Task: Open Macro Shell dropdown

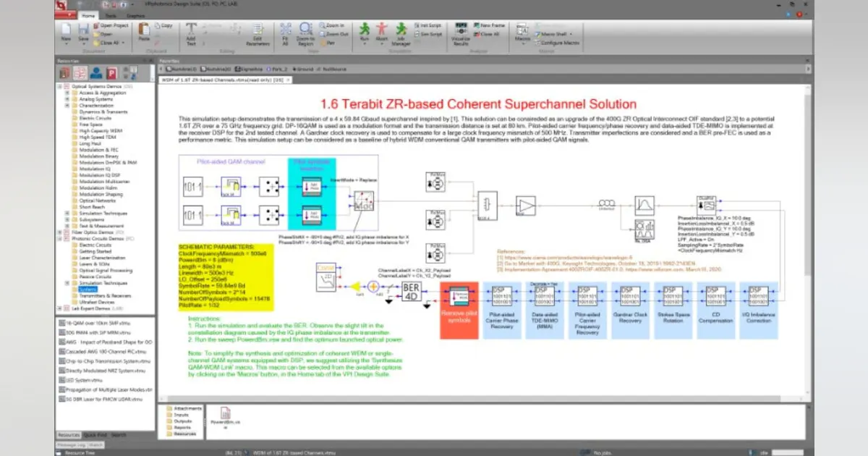Action: point(555,34)
